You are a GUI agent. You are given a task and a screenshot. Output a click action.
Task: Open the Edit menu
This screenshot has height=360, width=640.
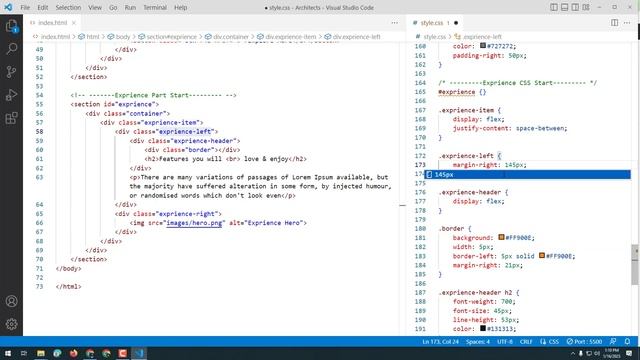click(42, 7)
